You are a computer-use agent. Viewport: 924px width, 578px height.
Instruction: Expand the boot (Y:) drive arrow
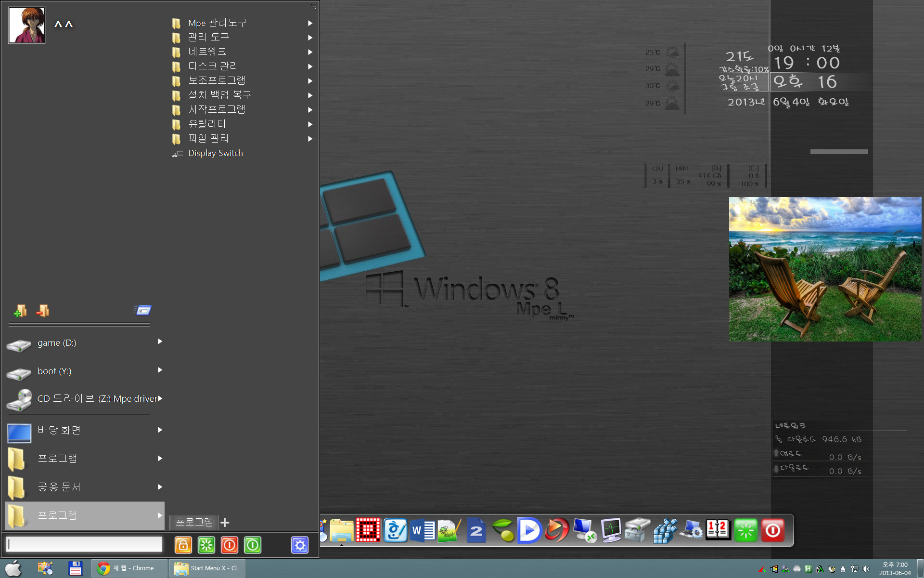[x=160, y=370]
